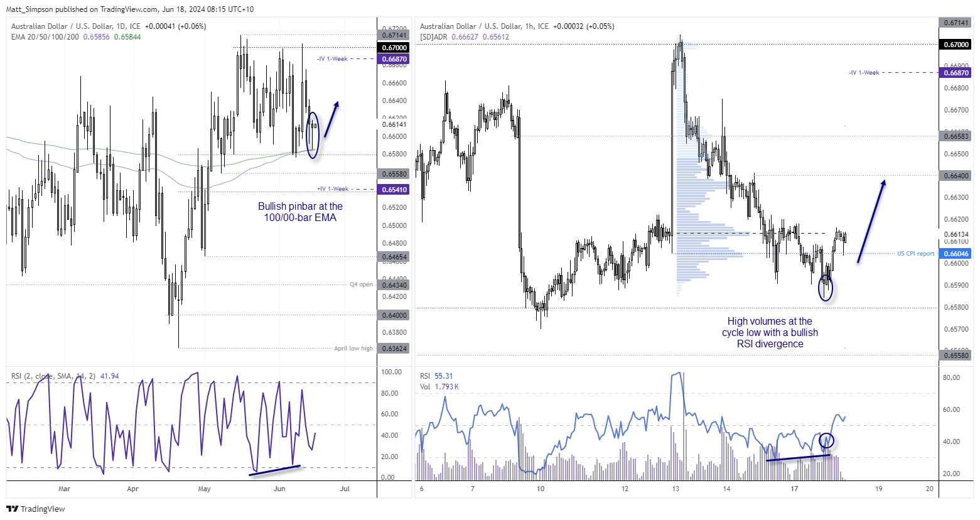
Task: Click the '-IV 1-Week' label on hourly chart
Action: click(864, 73)
